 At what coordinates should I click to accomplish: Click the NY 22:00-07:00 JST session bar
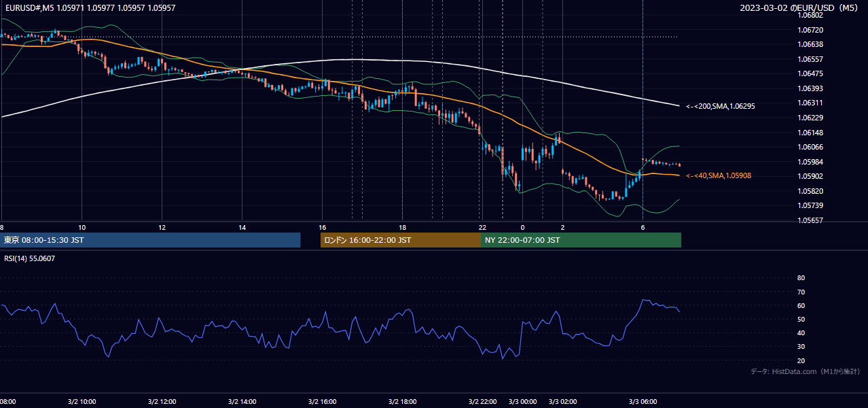point(581,240)
